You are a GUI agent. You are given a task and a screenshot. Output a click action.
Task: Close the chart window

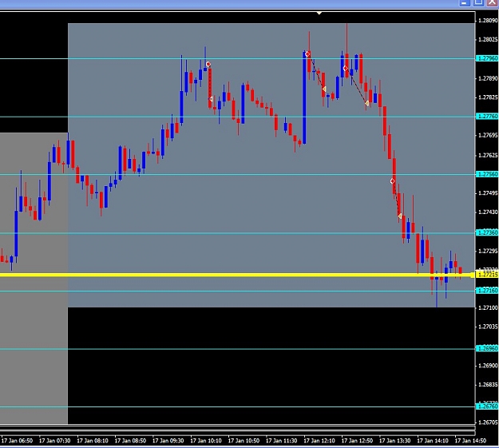point(492,3)
